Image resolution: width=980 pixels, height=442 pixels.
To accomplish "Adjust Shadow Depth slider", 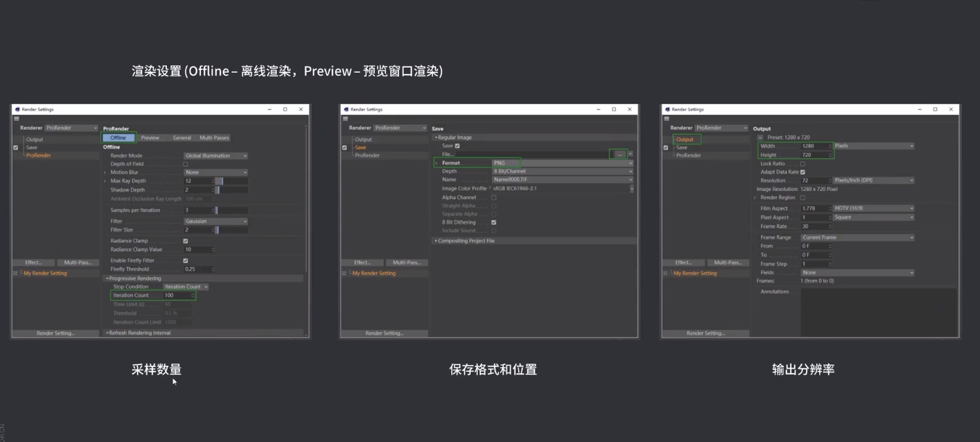I will click(232, 190).
